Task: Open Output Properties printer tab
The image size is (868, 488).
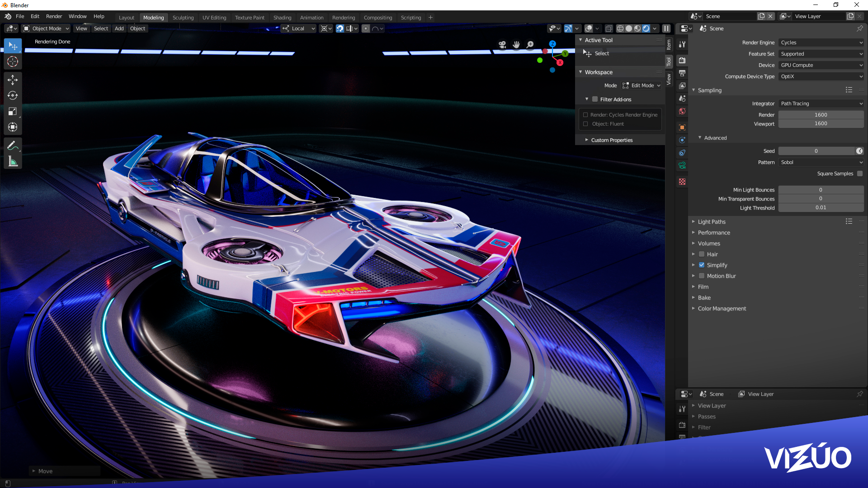Action: coord(682,73)
